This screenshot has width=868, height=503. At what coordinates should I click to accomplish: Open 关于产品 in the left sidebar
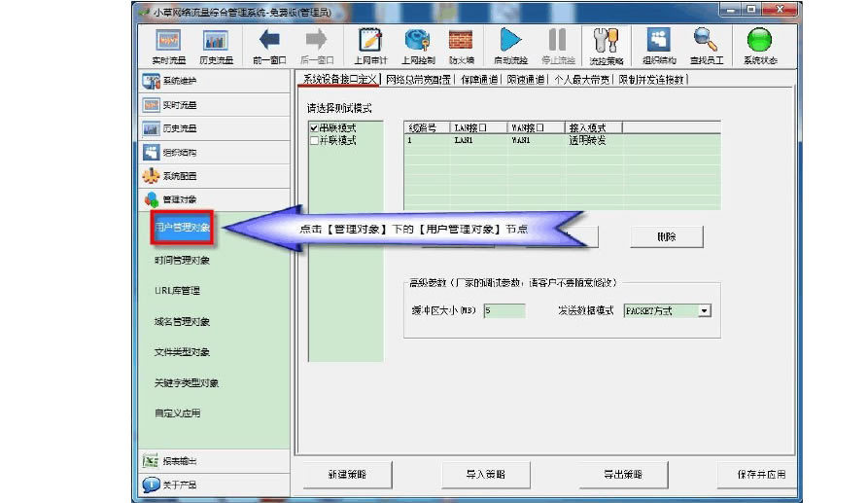click(x=214, y=485)
